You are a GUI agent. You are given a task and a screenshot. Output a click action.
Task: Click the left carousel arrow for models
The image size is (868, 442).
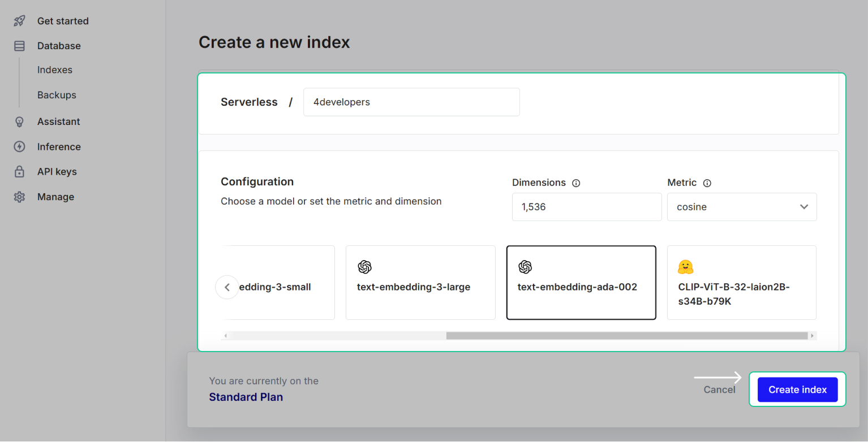(x=227, y=287)
